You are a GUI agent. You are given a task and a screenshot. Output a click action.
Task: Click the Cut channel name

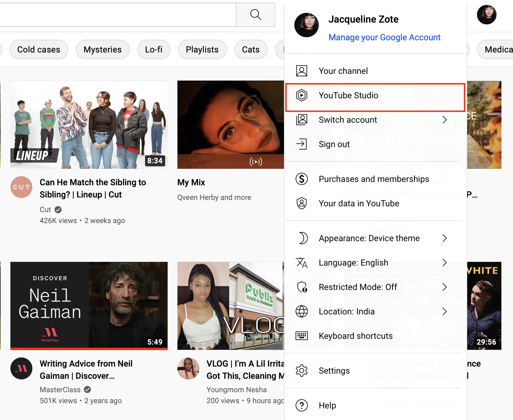pos(45,210)
